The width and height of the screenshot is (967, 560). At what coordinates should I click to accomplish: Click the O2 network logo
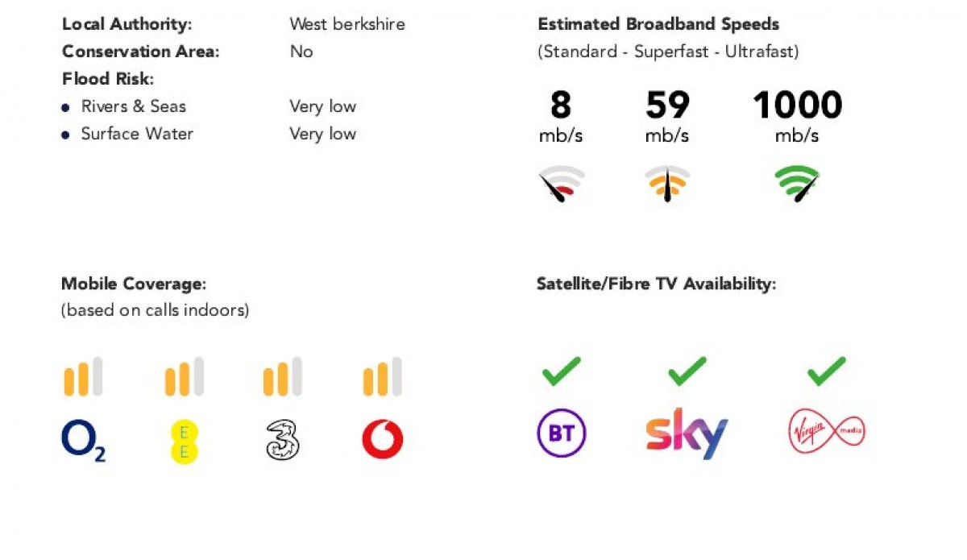tap(83, 440)
